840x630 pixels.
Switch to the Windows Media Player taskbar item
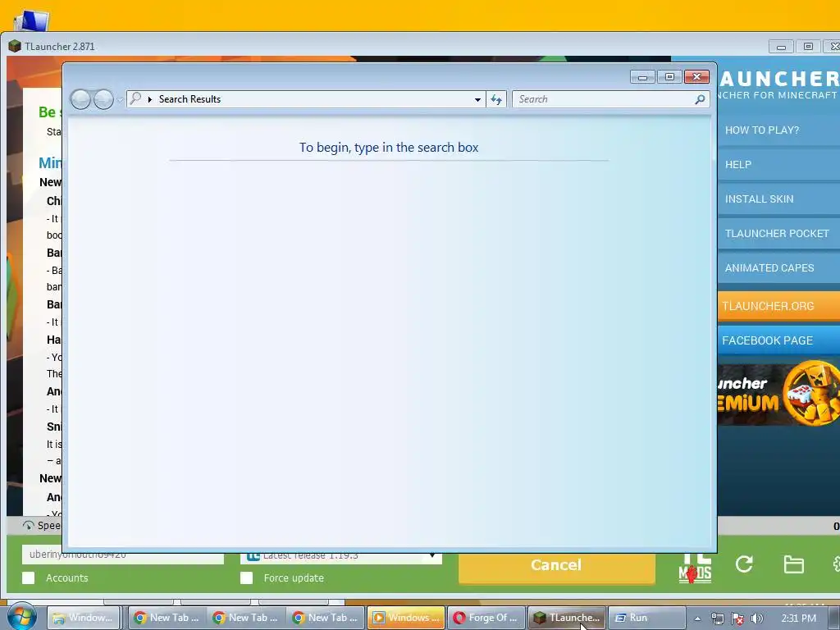tap(405, 618)
